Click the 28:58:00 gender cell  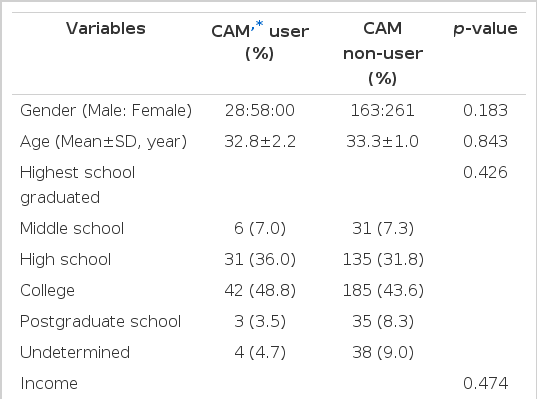point(260,111)
